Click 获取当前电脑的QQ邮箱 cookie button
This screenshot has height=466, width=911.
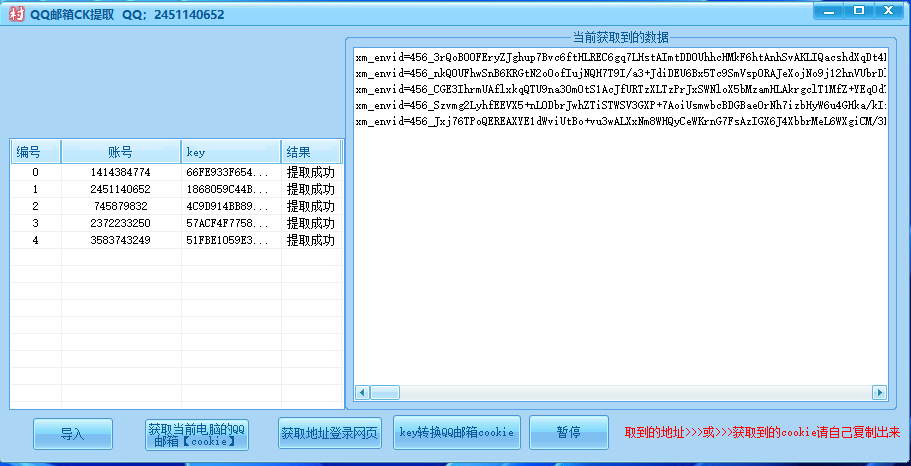(x=196, y=434)
